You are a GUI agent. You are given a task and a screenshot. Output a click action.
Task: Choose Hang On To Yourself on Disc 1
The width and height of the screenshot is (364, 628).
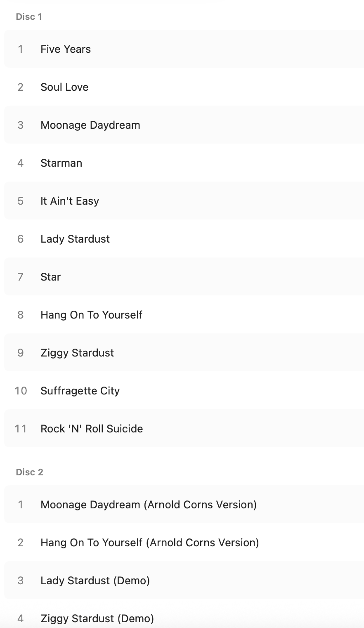pos(91,315)
